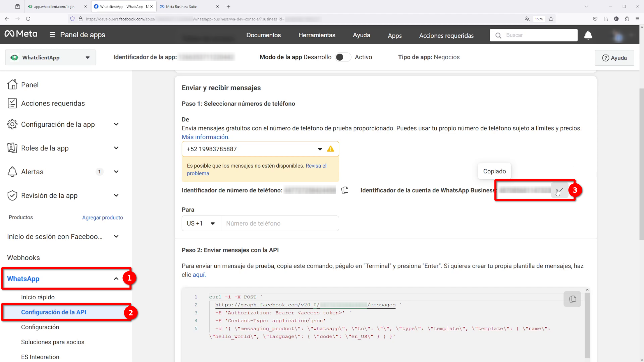This screenshot has width=644, height=362.
Task: Click the Roles de la app badge icon
Action: pos(12,148)
